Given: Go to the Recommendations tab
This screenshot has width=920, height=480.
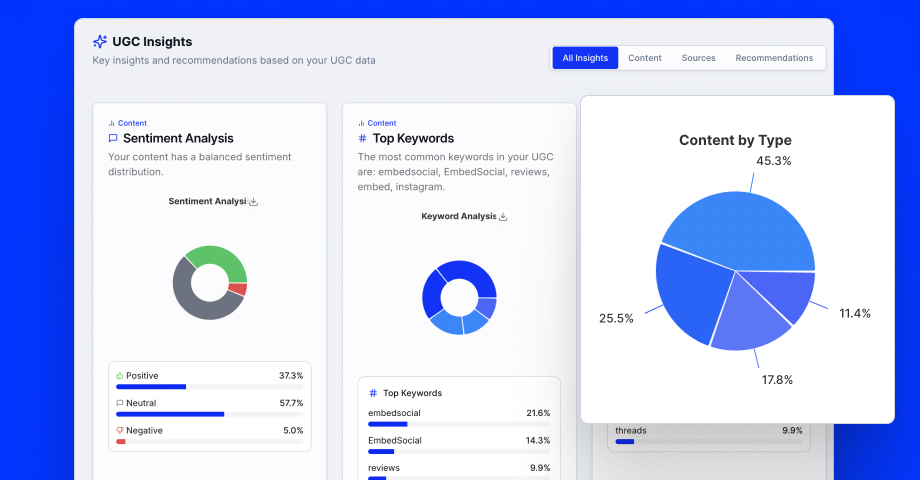Looking at the screenshot, I should tap(774, 58).
